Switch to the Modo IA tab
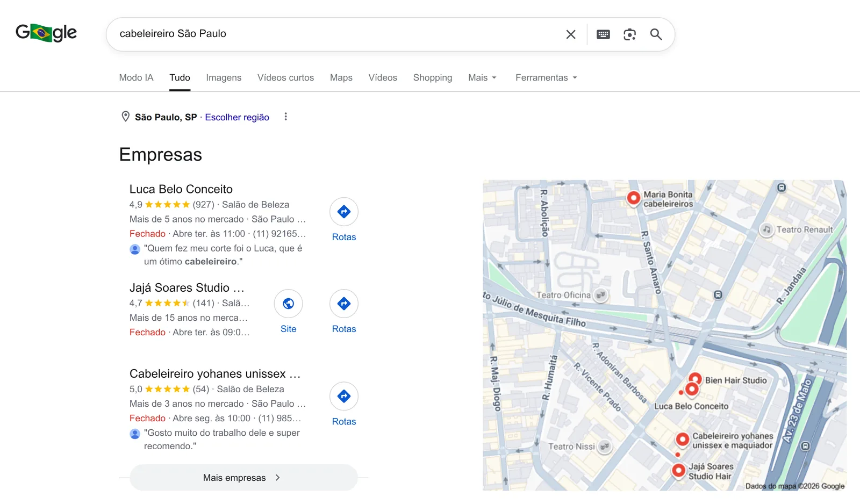The image size is (860, 504). click(x=136, y=78)
